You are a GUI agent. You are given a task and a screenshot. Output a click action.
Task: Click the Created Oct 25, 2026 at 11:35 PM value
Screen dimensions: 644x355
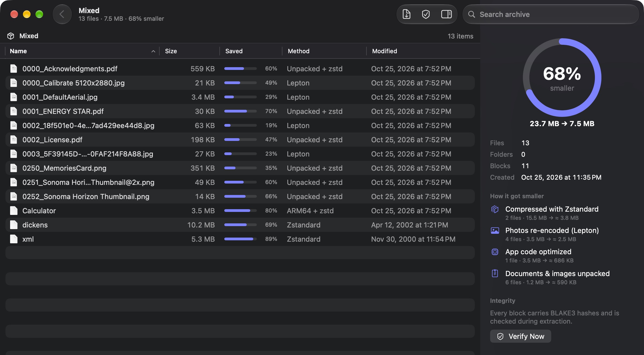pyautogui.click(x=561, y=177)
